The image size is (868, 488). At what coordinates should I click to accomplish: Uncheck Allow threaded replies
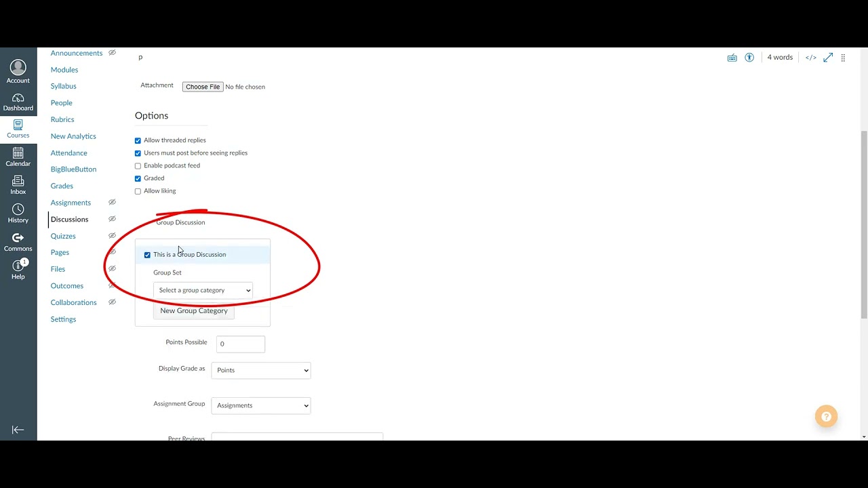(138, 140)
